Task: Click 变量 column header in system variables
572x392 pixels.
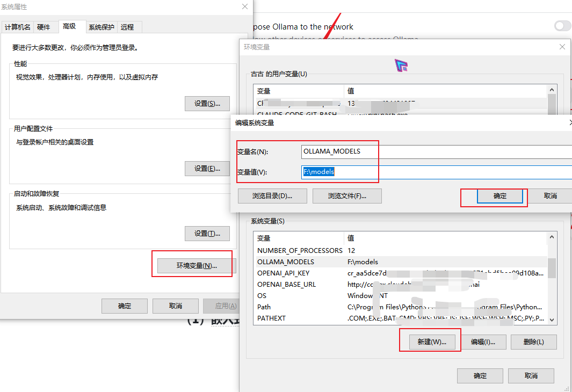Action: click(x=299, y=238)
